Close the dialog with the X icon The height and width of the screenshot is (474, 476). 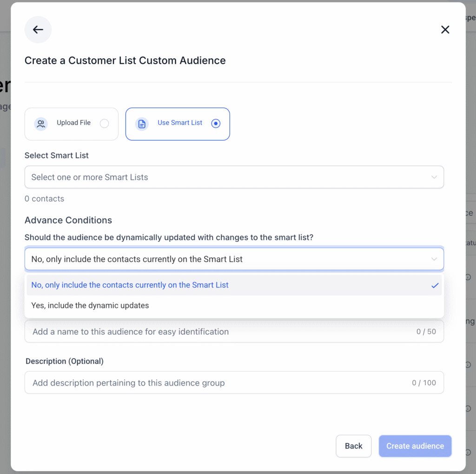[445, 29]
